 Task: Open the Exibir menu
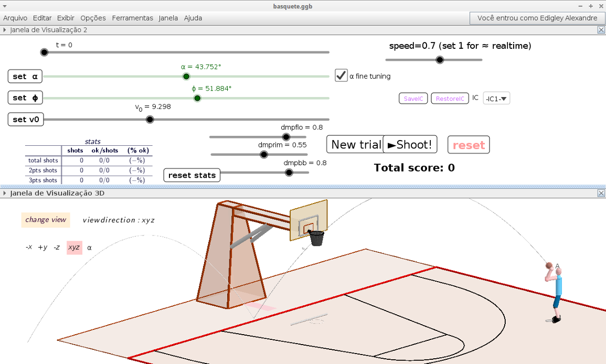pos(66,18)
